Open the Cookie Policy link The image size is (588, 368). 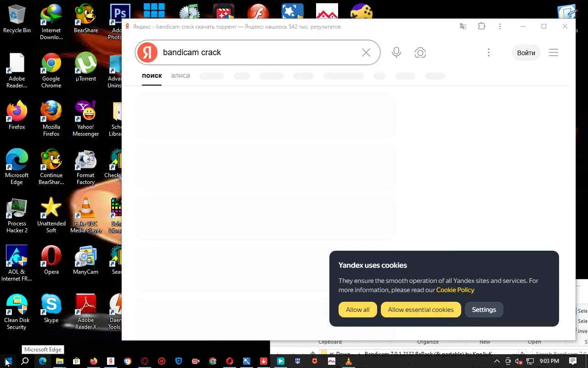click(x=455, y=290)
